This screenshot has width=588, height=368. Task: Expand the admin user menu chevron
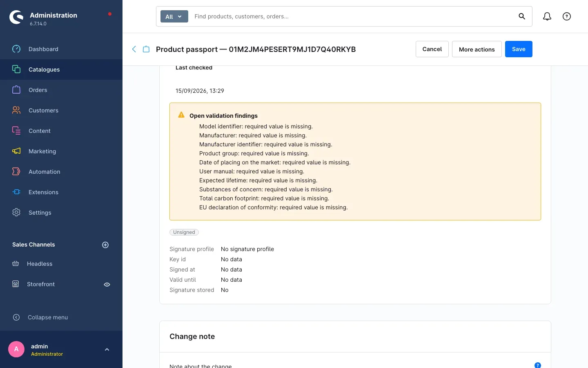107,350
